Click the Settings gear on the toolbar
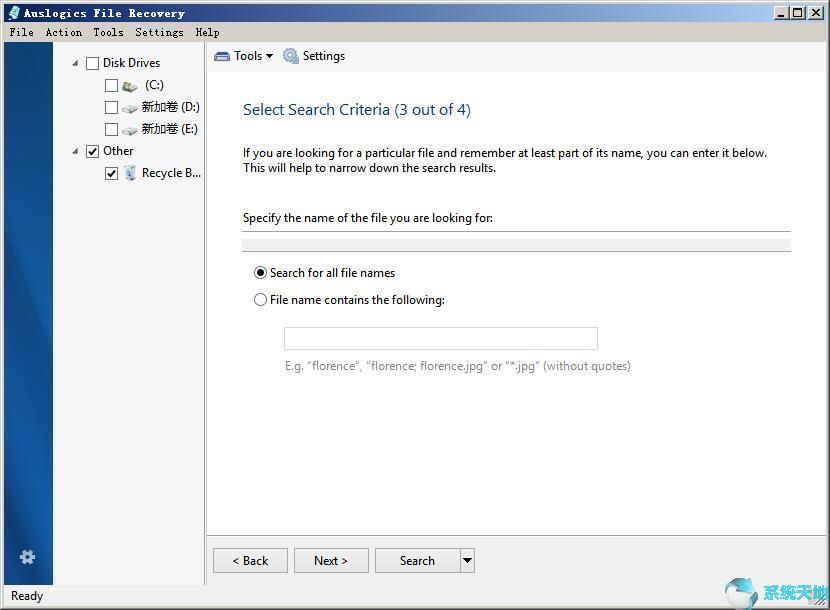 pyautogui.click(x=290, y=56)
